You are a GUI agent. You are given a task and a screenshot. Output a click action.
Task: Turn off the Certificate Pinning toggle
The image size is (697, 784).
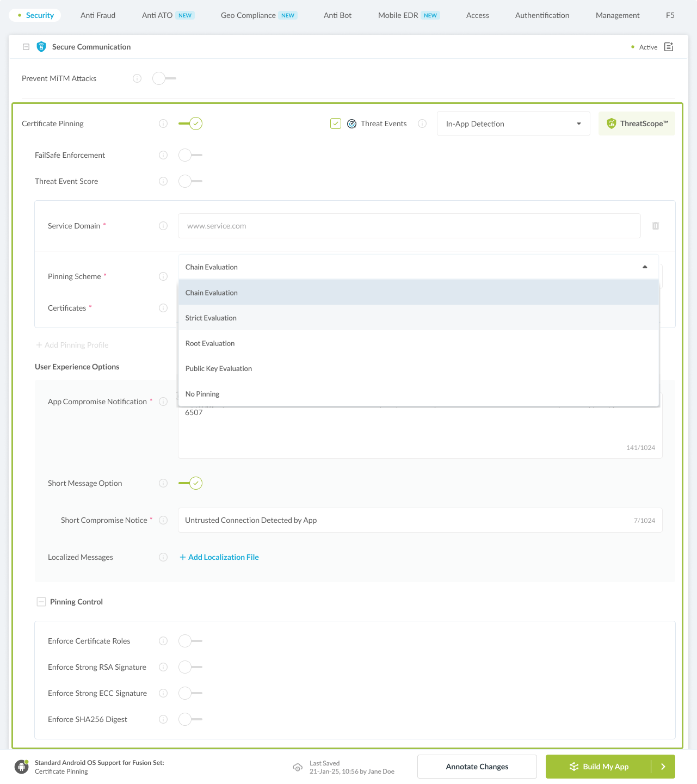(x=190, y=124)
